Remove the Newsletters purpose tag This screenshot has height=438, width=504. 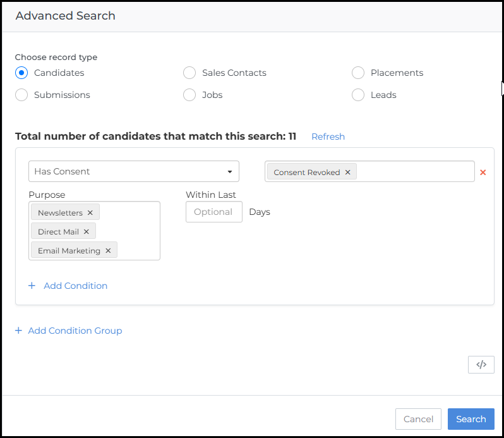[x=90, y=213]
